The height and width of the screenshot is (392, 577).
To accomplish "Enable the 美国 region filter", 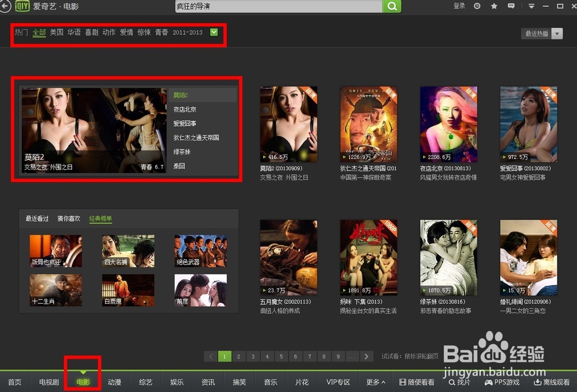I will point(55,33).
